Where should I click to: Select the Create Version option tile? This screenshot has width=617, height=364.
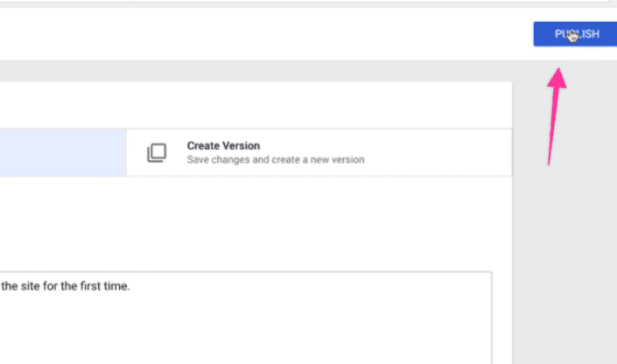(319, 152)
